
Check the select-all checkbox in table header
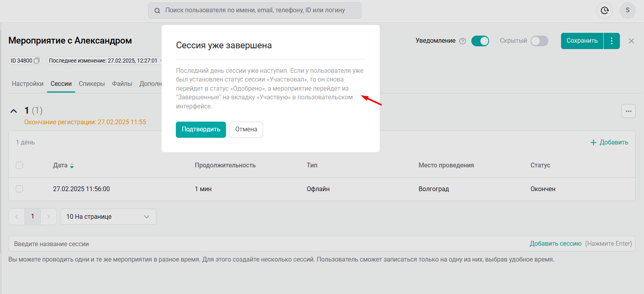tap(19, 165)
